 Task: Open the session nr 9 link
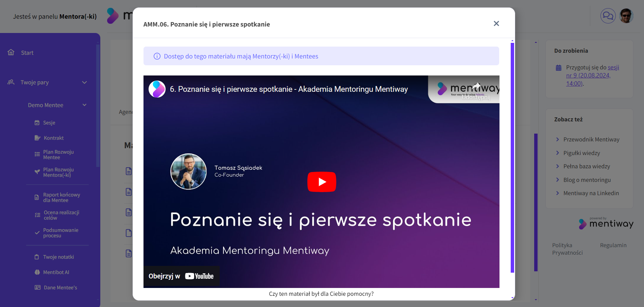(588, 75)
